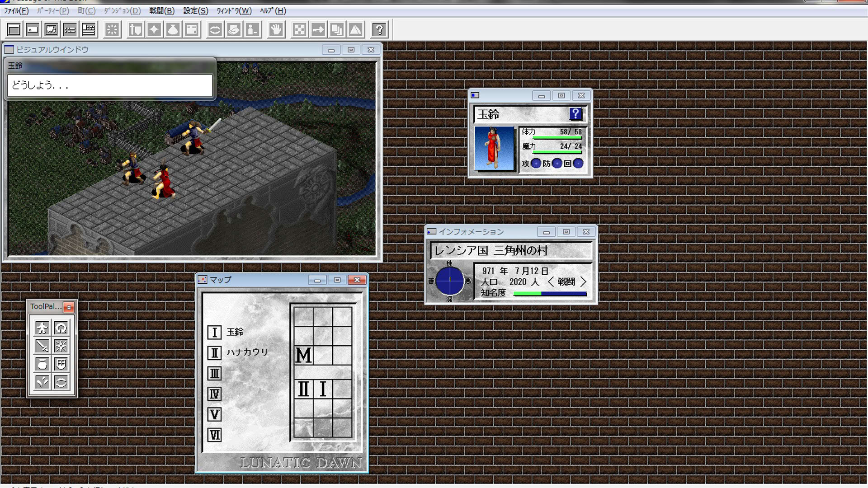Image resolution: width=868 pixels, height=488 pixels.
Task: Click the M marker on the battle grid
Action: click(303, 356)
